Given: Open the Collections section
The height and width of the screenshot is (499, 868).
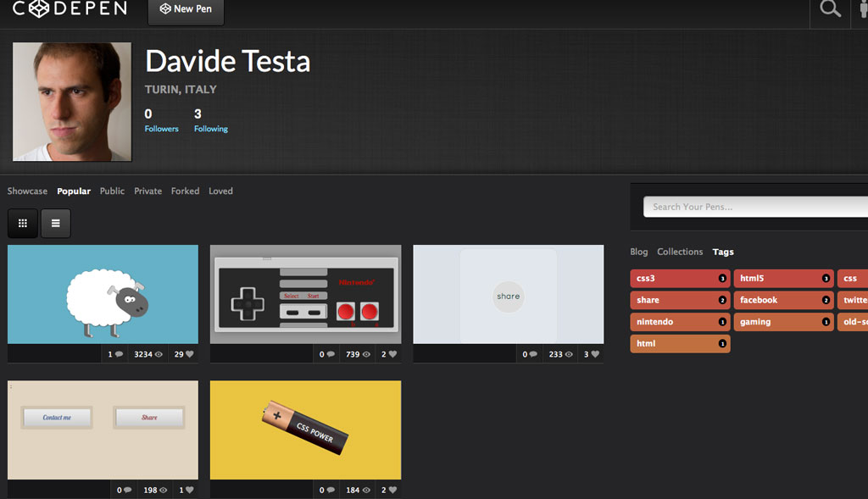Looking at the screenshot, I should coord(680,252).
